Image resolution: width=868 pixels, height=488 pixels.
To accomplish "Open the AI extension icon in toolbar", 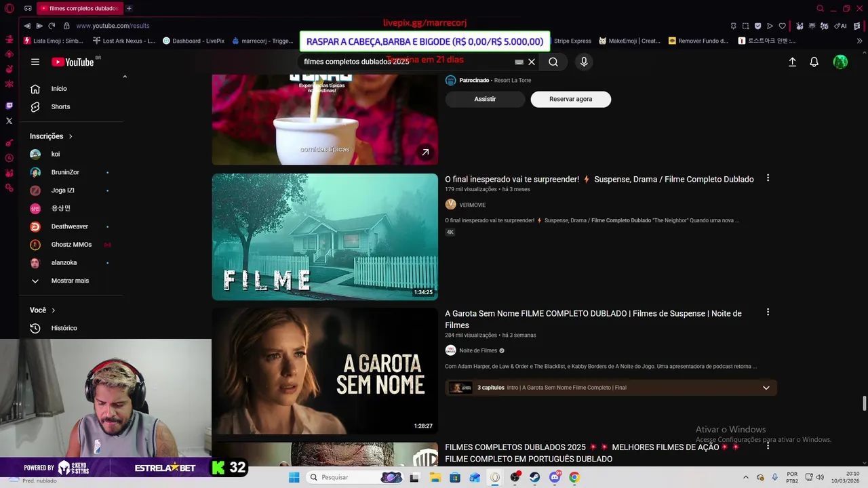I will point(841,26).
